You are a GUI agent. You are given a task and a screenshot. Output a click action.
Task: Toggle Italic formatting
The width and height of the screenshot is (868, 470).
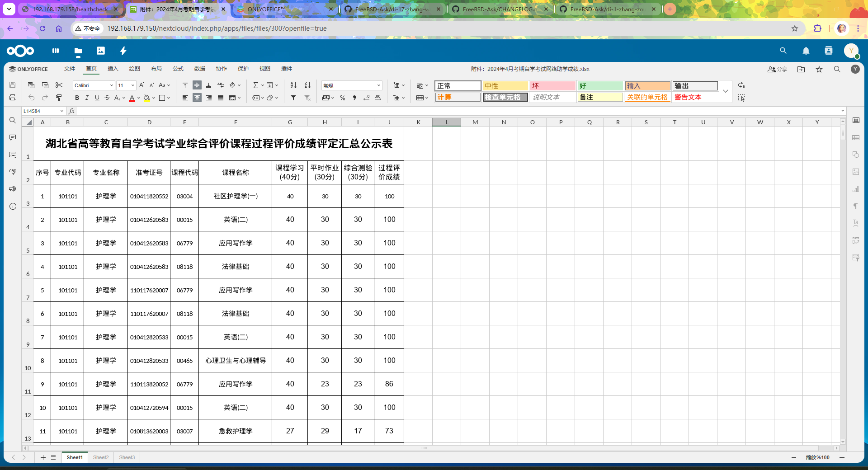pyautogui.click(x=87, y=98)
